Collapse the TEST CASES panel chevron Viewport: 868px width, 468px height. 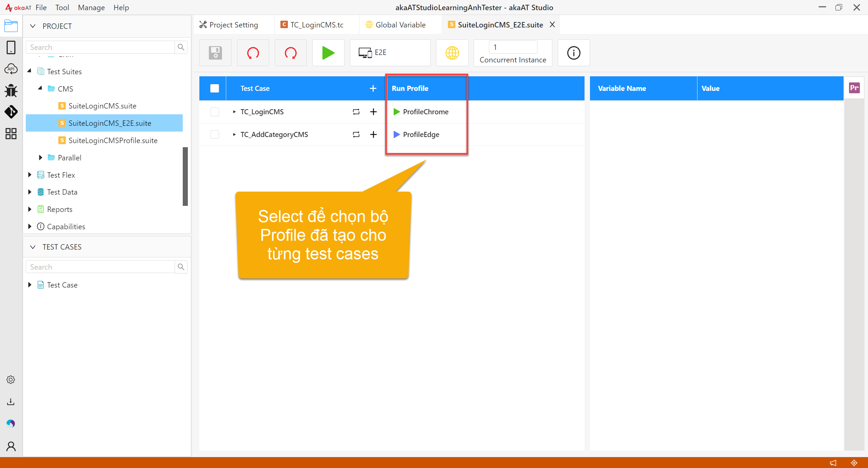[33, 247]
